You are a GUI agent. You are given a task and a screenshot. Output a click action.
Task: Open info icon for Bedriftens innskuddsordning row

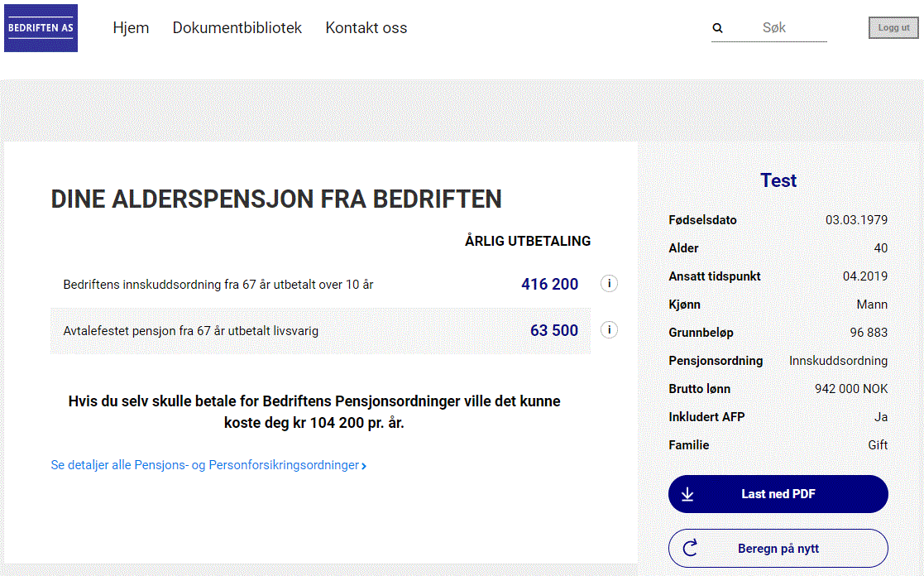[x=610, y=284]
